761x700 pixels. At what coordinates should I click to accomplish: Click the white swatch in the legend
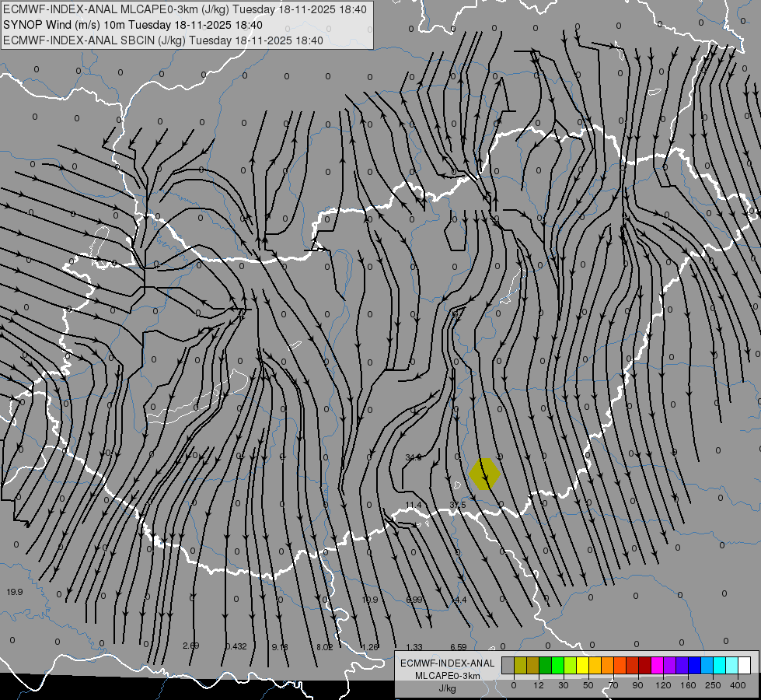point(744,665)
